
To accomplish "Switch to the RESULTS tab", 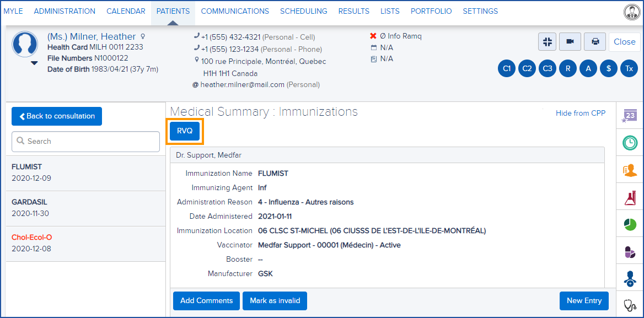I will [x=353, y=10].
